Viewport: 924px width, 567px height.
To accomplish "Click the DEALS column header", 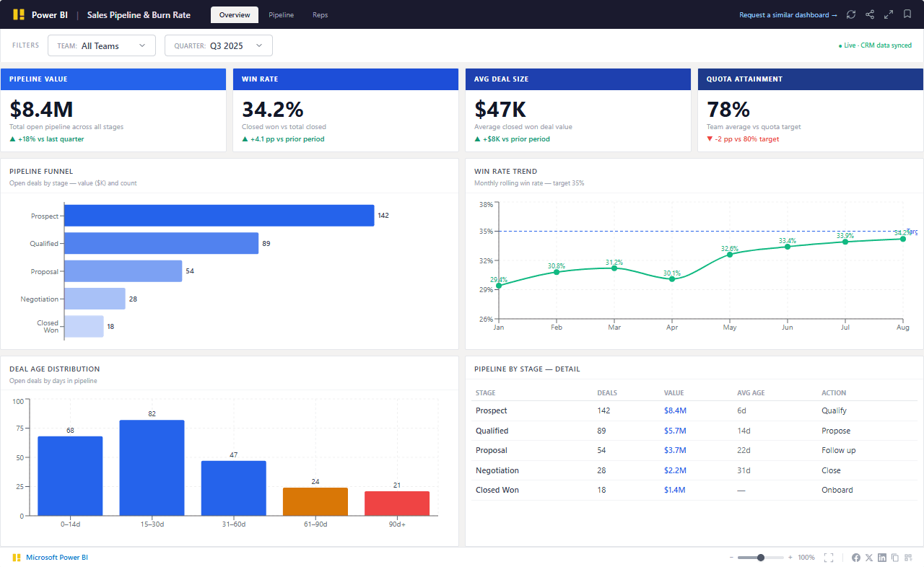I will click(x=607, y=393).
